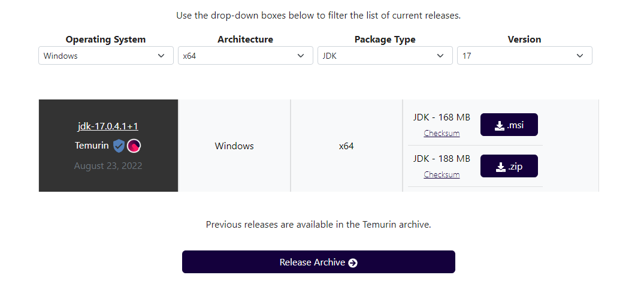
Task: Open the Operating System dropdown
Action: click(105, 56)
